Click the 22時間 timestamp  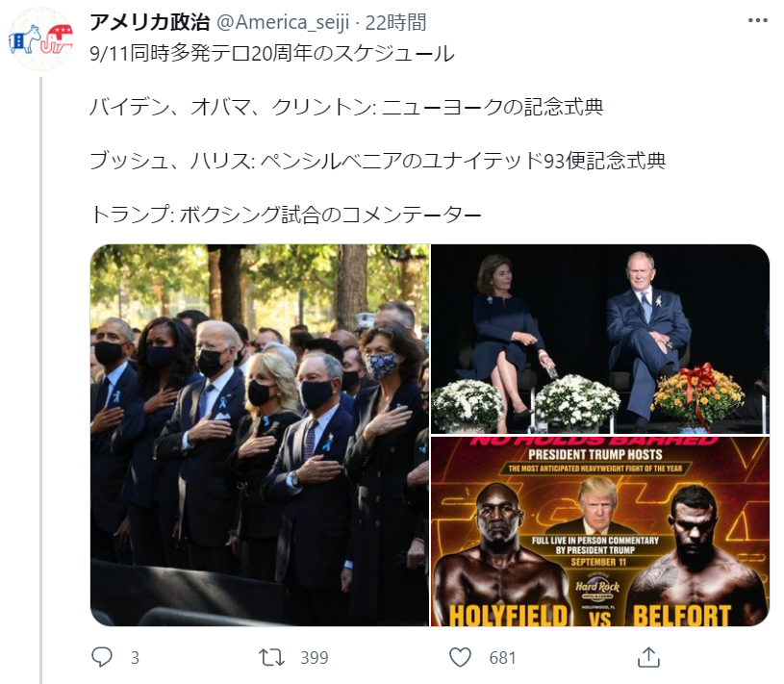[396, 22]
